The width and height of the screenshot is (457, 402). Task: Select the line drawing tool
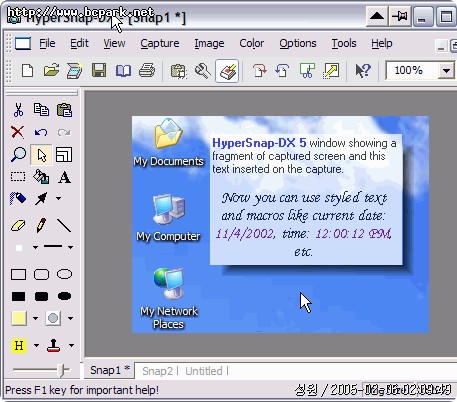coord(64,225)
